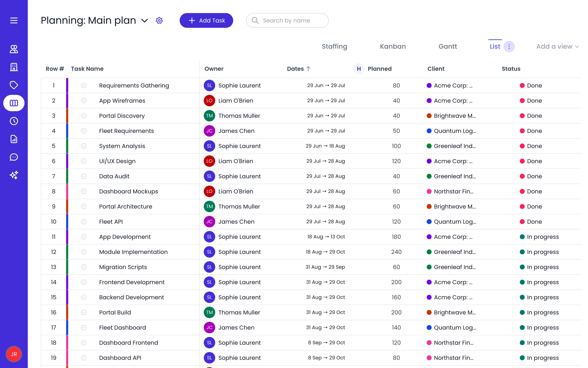Screen dimensions: 588x368
Task: Open the AI sparkles icon in sidebar
Action: [14, 175]
